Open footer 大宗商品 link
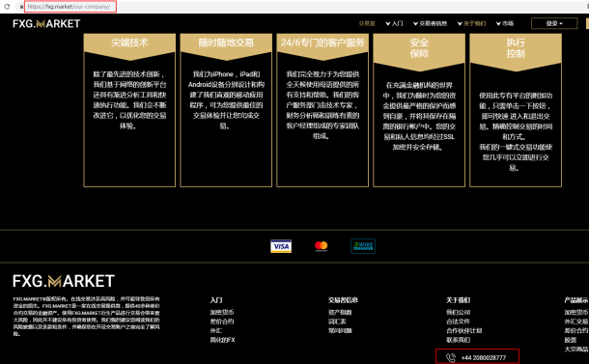589x364 pixels. point(576,350)
